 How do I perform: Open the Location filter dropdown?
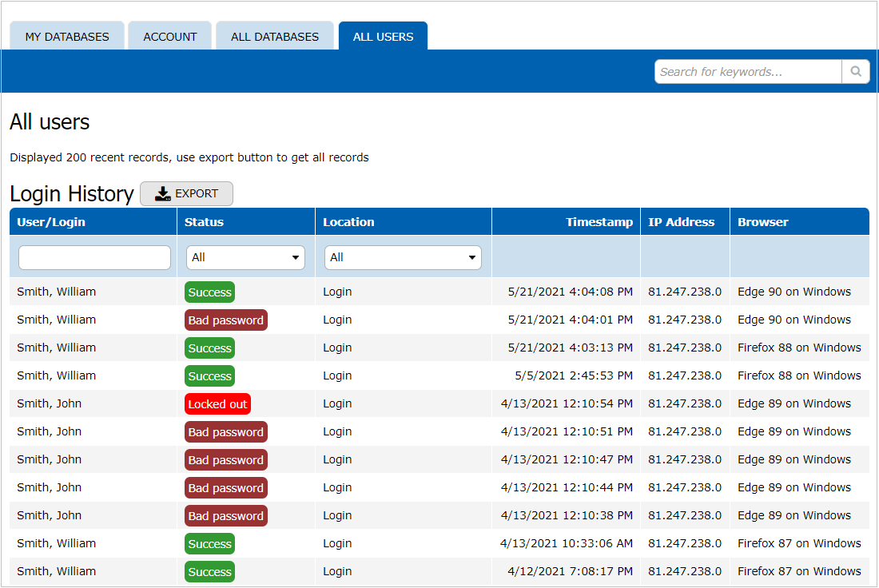click(403, 258)
